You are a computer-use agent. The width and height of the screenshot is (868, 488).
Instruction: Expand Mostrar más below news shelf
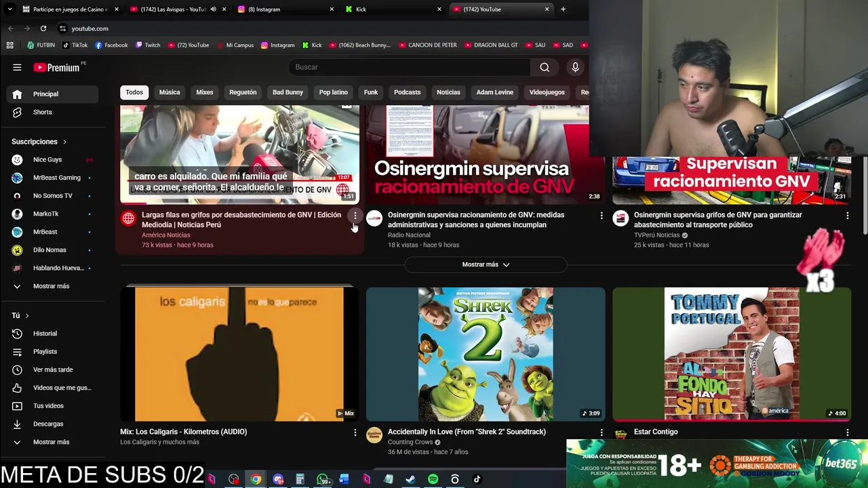[x=486, y=264]
